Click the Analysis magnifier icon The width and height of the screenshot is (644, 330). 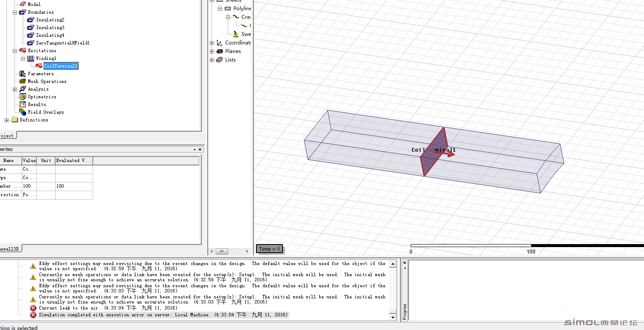pyautogui.click(x=23, y=89)
